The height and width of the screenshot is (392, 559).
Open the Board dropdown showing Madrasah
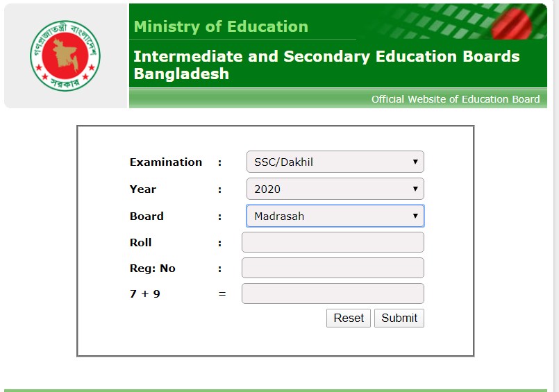(335, 216)
